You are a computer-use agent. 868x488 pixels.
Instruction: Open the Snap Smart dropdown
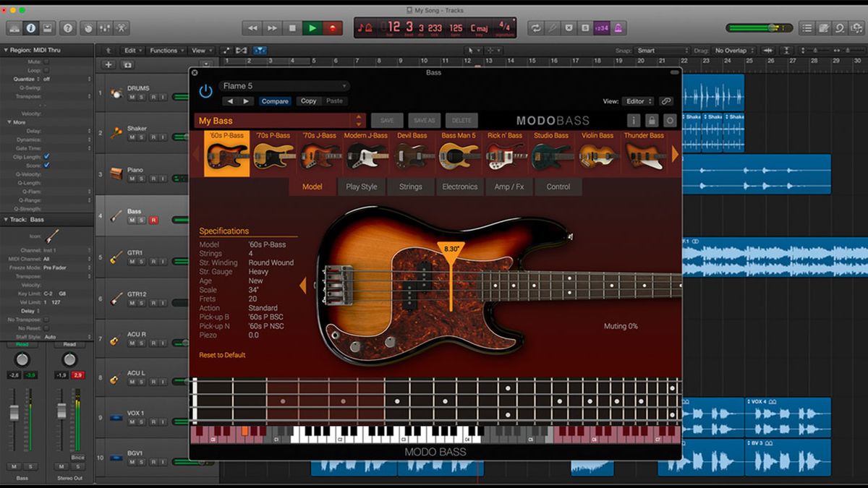click(x=662, y=51)
